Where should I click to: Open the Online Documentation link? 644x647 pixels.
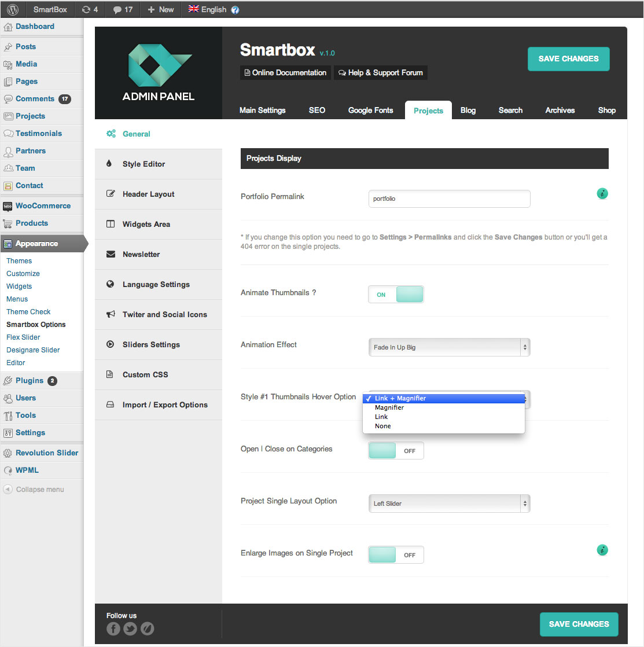click(x=285, y=73)
